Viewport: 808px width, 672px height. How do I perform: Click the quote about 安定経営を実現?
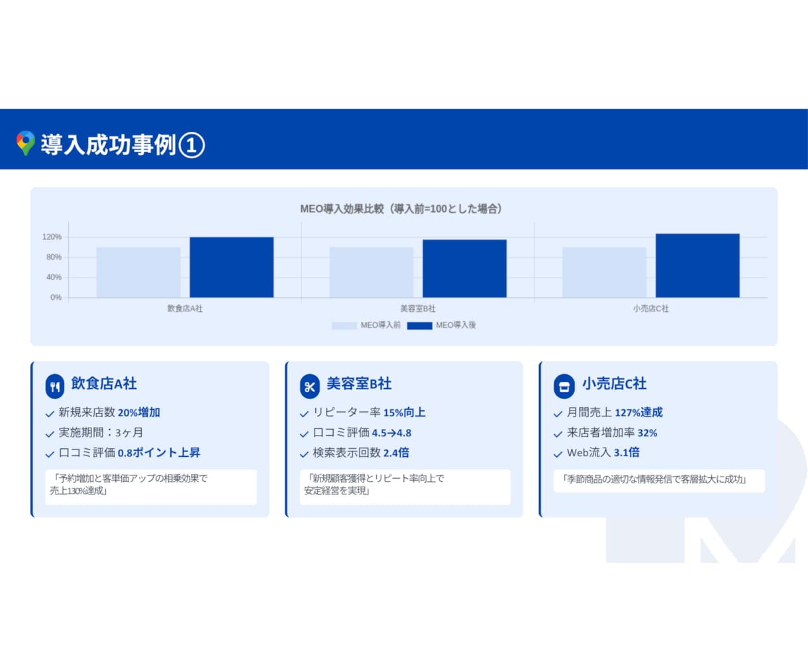coord(405,487)
